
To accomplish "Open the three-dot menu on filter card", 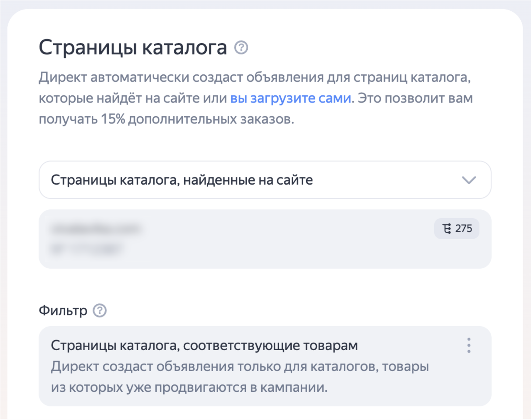I will [x=469, y=345].
